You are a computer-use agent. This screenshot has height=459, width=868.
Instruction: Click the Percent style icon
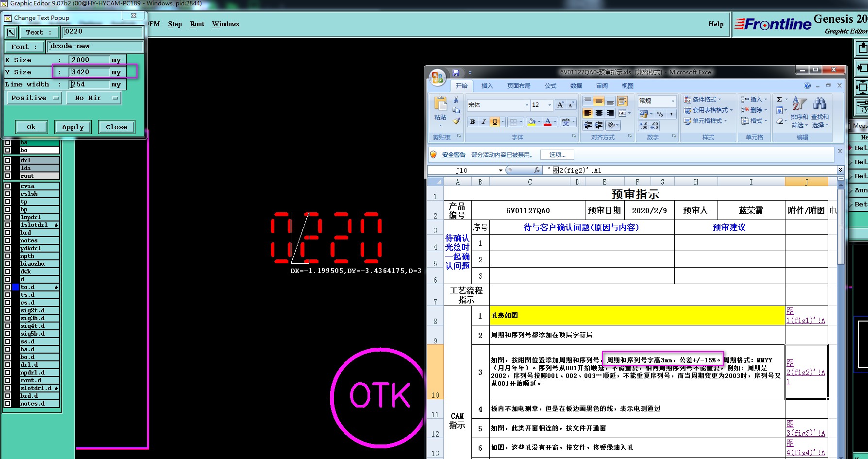(x=660, y=114)
